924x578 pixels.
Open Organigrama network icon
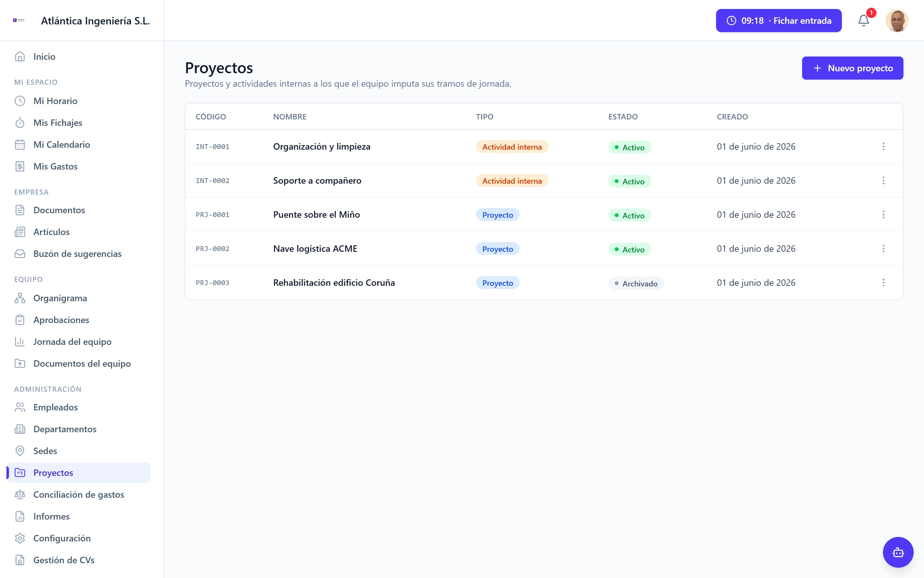coord(20,298)
